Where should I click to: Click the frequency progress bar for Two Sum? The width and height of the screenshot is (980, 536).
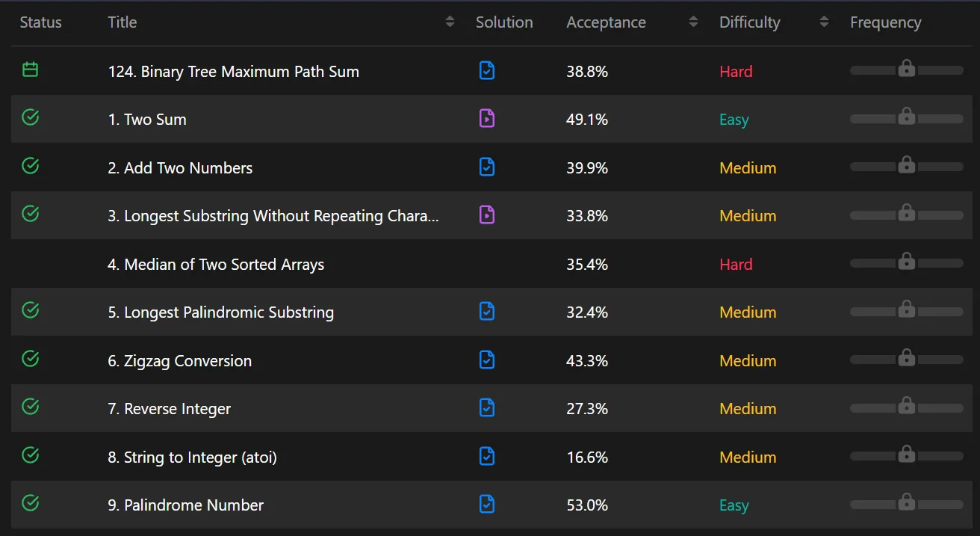(x=907, y=118)
